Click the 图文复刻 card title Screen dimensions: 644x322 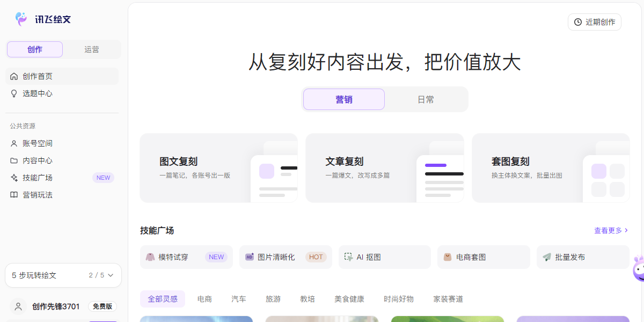coord(179,162)
